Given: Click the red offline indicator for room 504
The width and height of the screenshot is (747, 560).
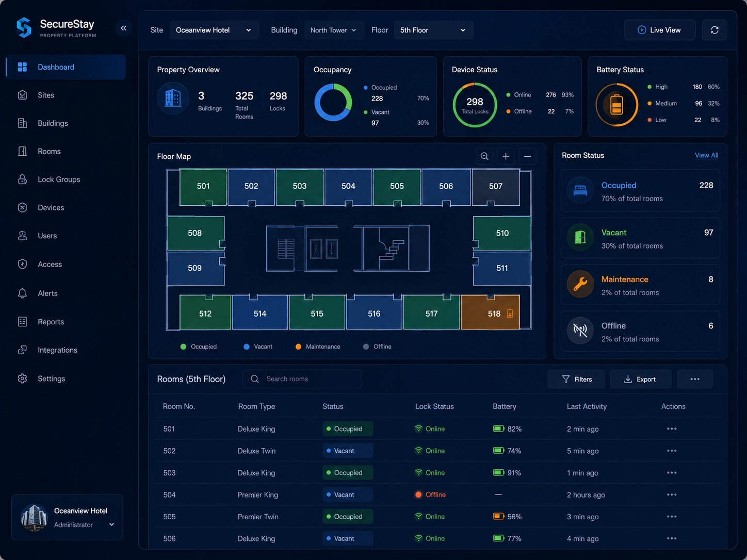Looking at the screenshot, I should tap(418, 495).
